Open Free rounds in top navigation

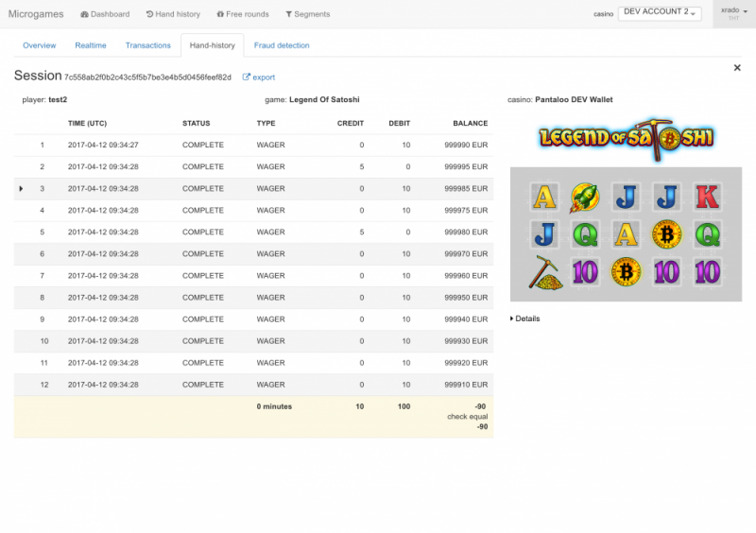pyautogui.click(x=243, y=14)
